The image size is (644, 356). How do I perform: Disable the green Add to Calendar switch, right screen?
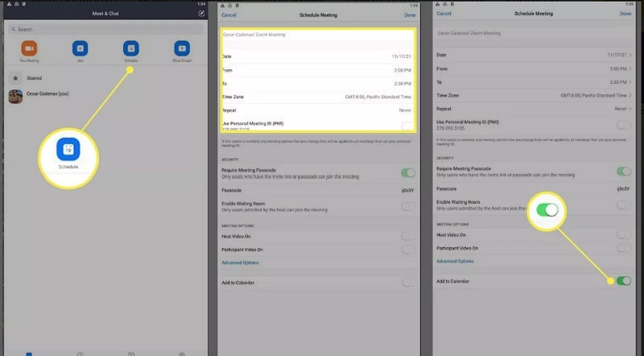(624, 281)
